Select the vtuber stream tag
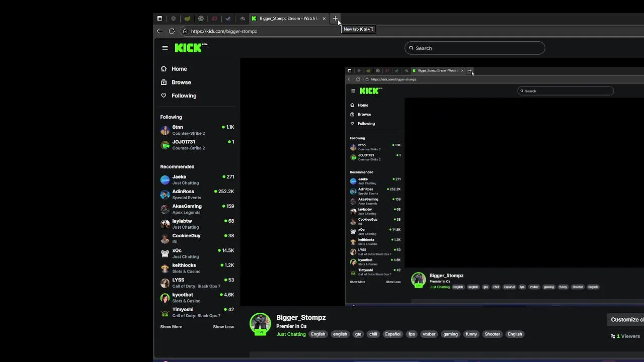 tap(429, 334)
